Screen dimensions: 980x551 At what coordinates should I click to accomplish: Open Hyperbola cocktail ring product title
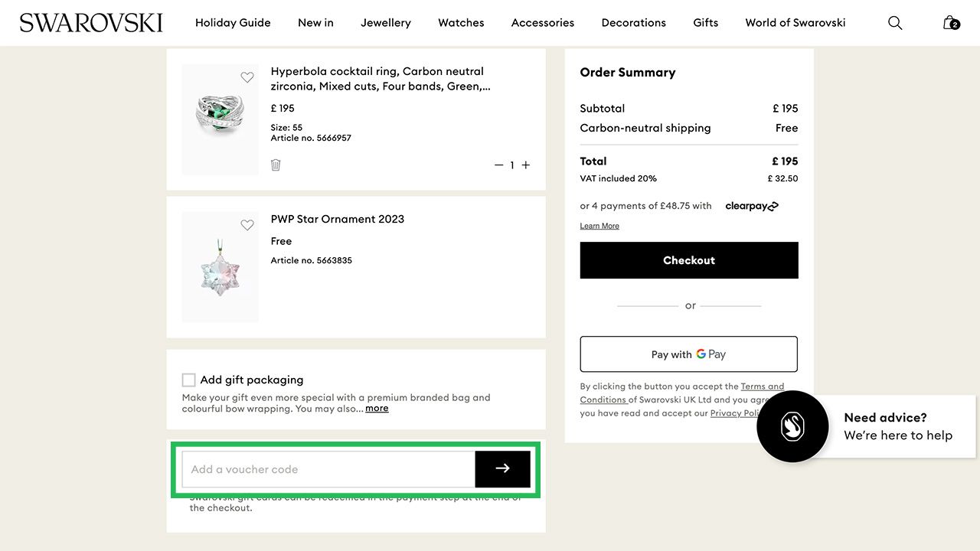pos(381,79)
